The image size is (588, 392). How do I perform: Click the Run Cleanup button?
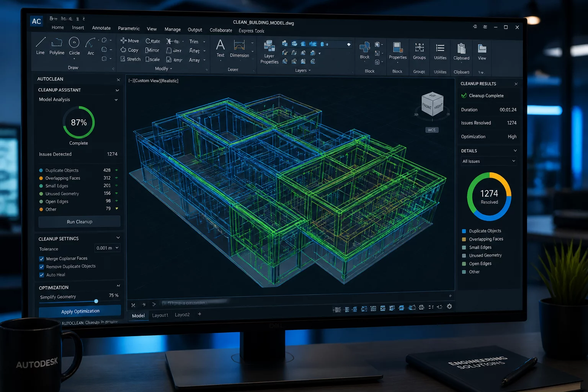(80, 222)
